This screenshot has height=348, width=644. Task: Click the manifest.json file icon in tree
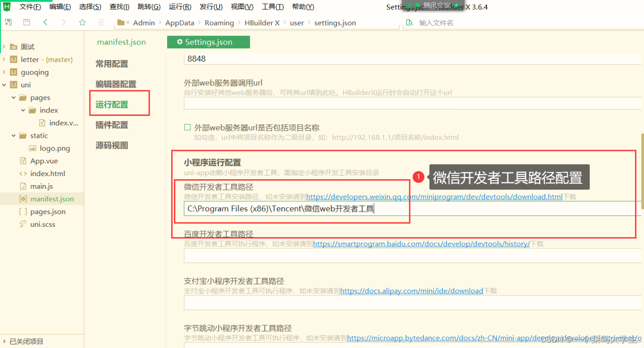click(x=23, y=199)
